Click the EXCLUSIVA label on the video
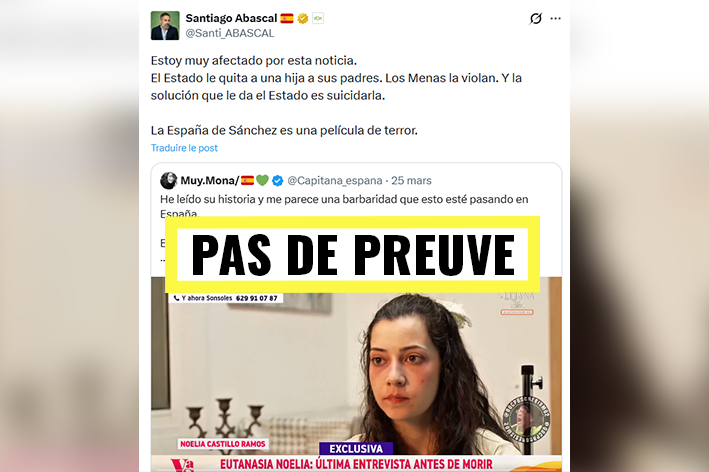Screen dimensions: 709x472 point(356,448)
